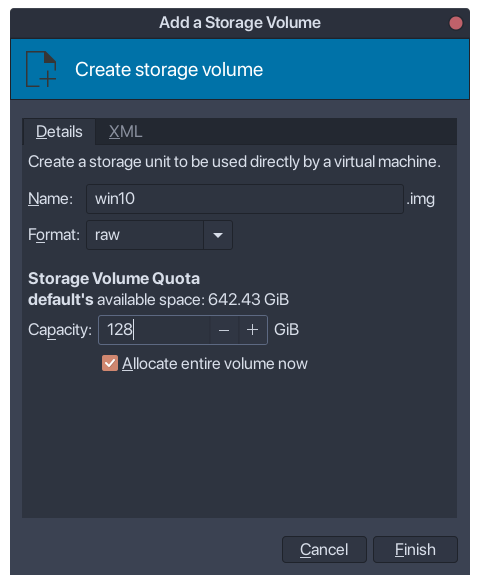Click the Create storage volume header text
The image size is (480, 585).
coord(169,70)
